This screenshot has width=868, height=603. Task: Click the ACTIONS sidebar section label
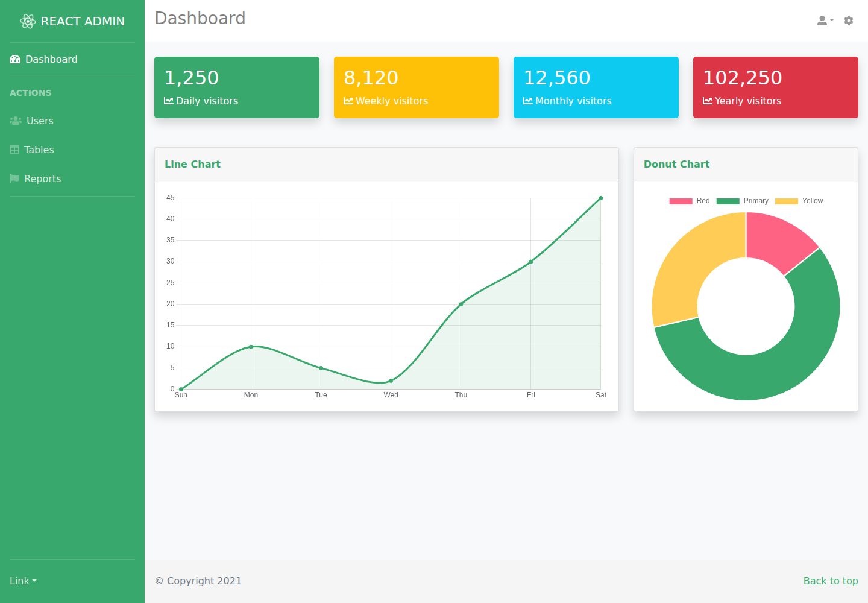click(31, 93)
